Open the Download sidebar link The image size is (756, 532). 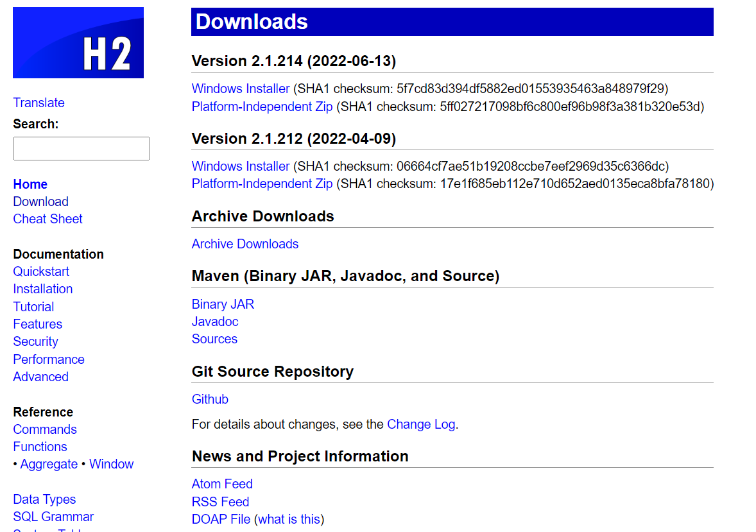[x=40, y=202]
